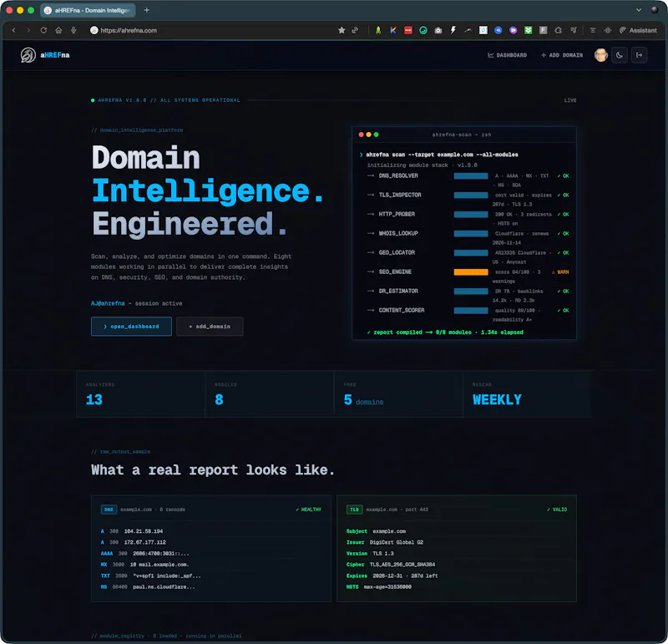Click the 8 modules value

coord(219,399)
